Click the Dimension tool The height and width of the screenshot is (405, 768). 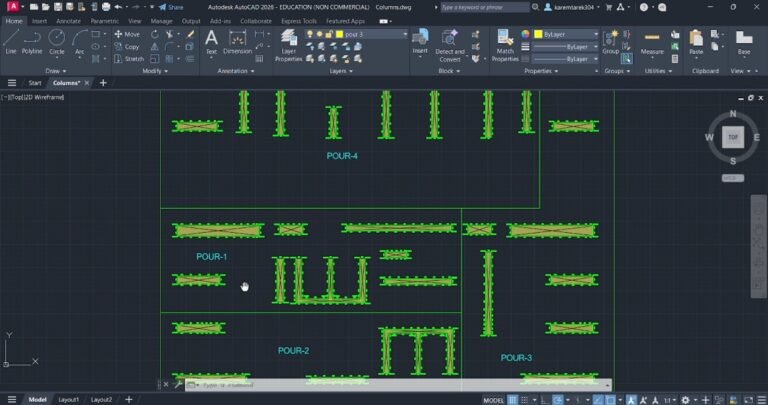point(238,42)
